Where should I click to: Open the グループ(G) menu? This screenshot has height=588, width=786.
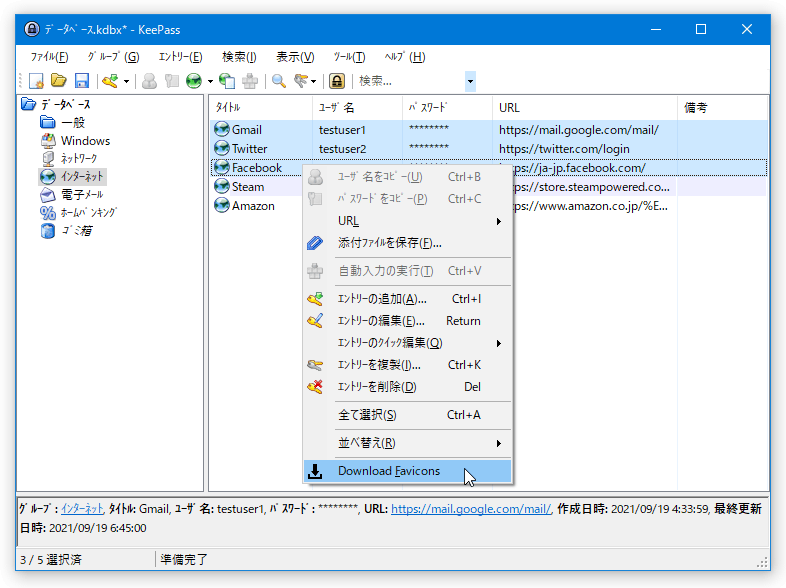click(113, 57)
